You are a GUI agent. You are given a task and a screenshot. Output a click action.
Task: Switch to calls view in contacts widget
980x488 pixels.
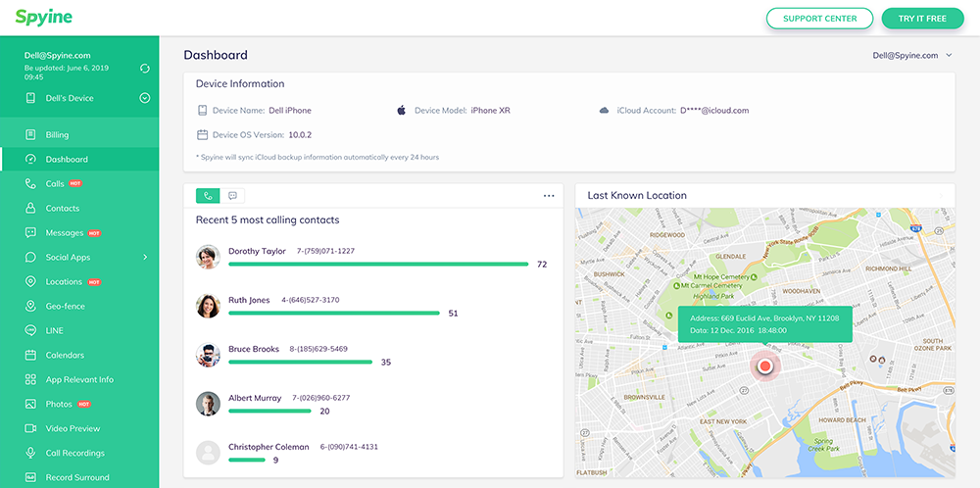pyautogui.click(x=208, y=196)
